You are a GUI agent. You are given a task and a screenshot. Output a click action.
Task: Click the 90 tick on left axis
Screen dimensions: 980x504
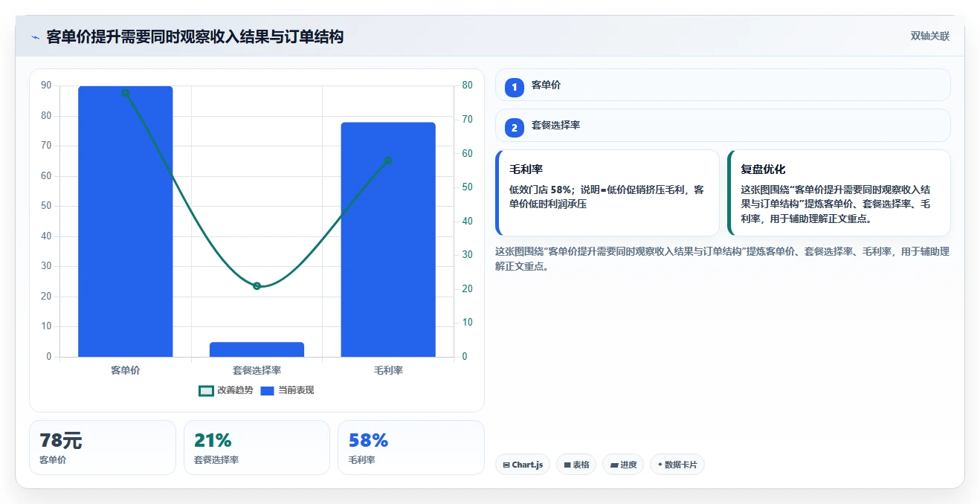[x=46, y=85]
